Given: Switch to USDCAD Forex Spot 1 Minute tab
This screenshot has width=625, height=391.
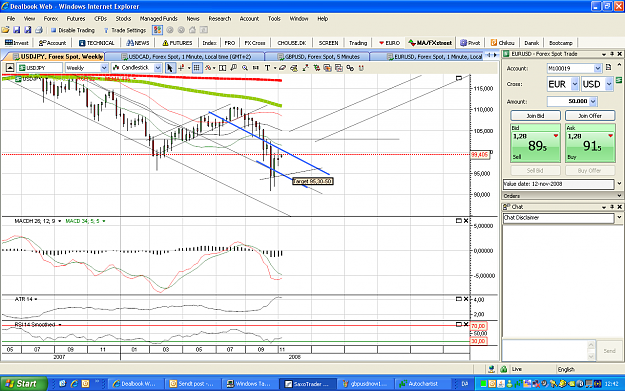Looking at the screenshot, I should pyautogui.click(x=185, y=57).
